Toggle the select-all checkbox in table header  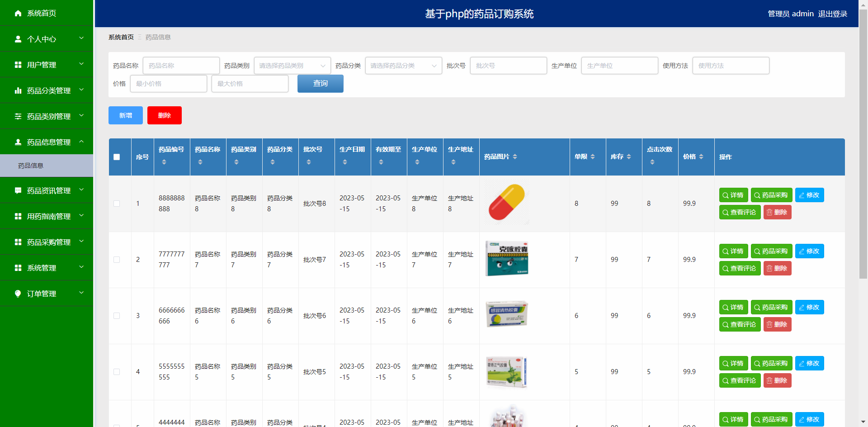coord(117,157)
